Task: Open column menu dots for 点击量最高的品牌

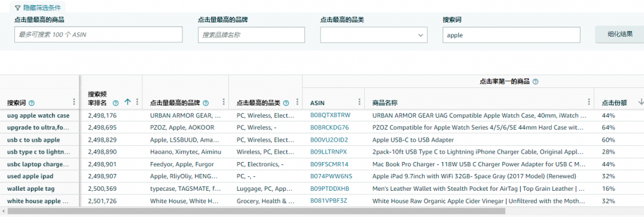Action: (x=224, y=102)
